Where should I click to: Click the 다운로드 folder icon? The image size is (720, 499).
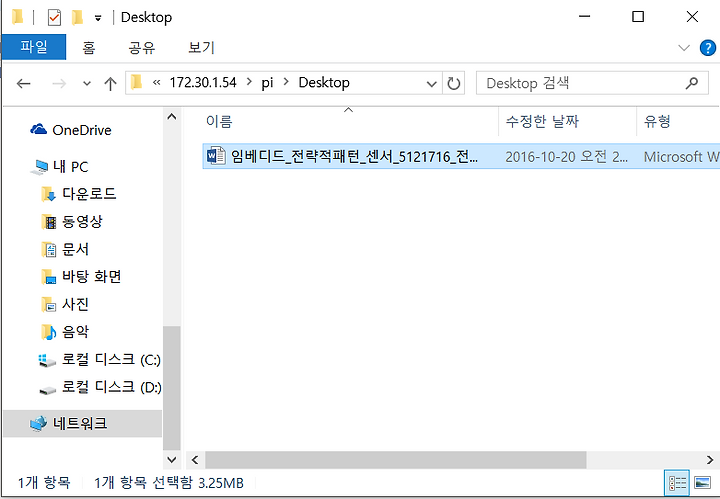point(49,194)
